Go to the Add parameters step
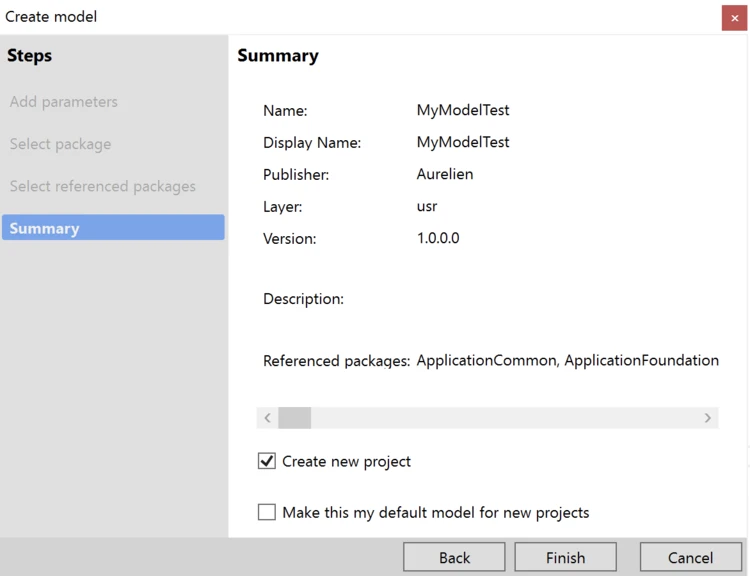This screenshot has height=576, width=750. (64, 102)
